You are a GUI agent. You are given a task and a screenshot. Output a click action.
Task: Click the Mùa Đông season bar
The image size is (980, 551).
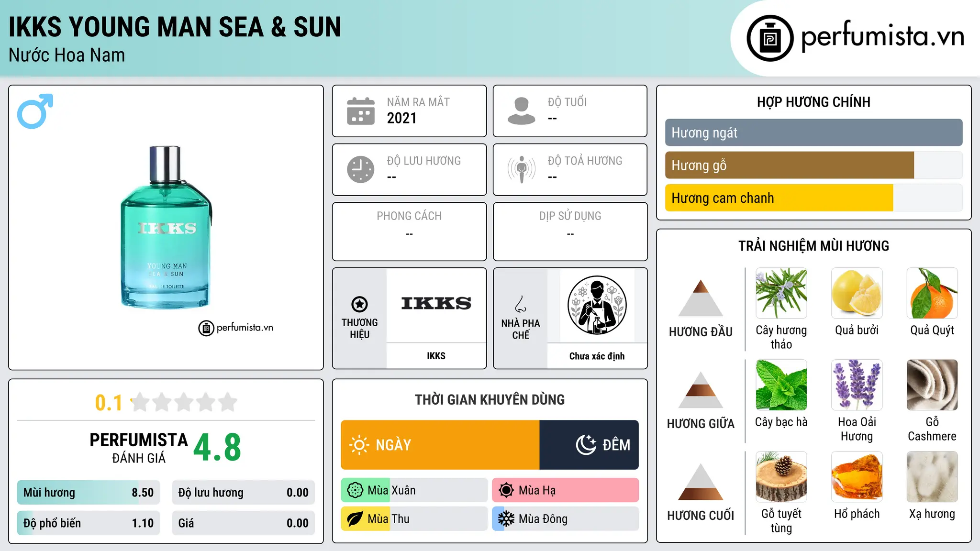point(565,519)
